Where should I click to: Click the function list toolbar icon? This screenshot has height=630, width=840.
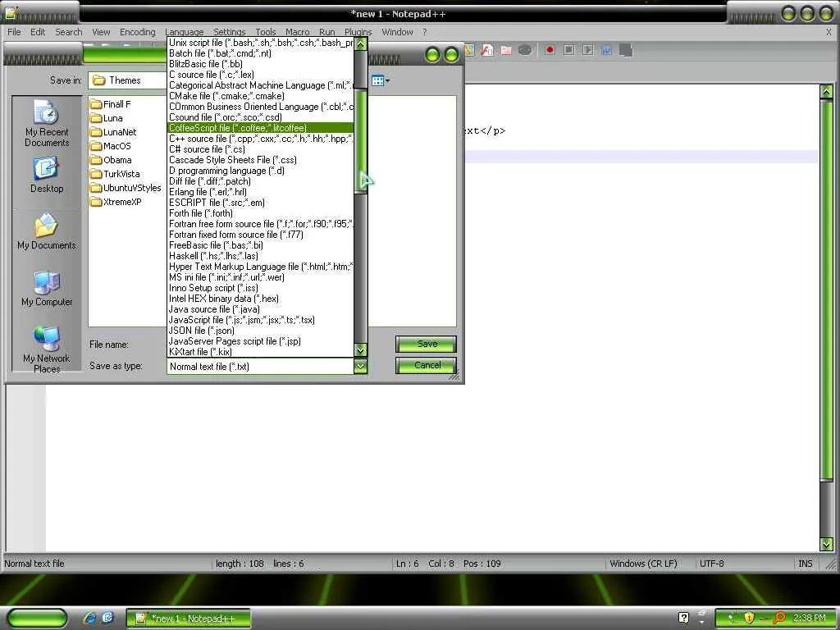point(487,50)
